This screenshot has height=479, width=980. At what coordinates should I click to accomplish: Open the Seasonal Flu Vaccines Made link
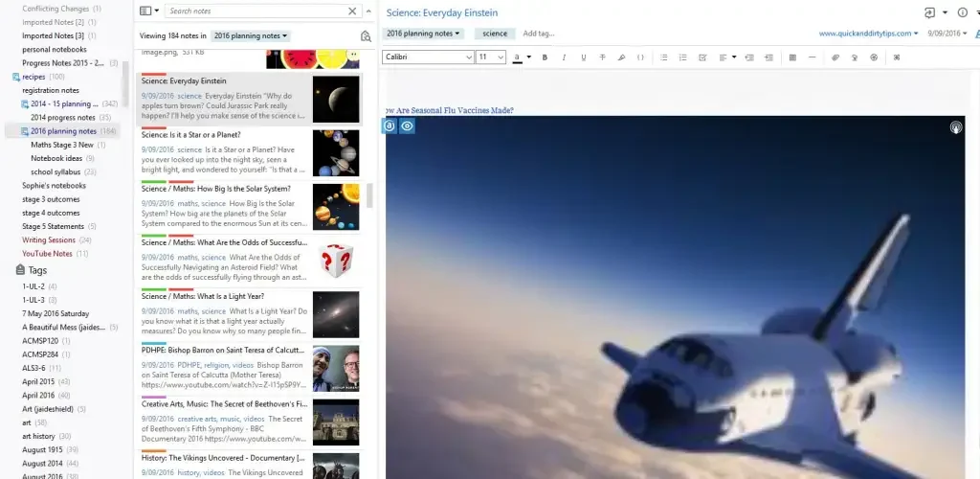click(450, 111)
